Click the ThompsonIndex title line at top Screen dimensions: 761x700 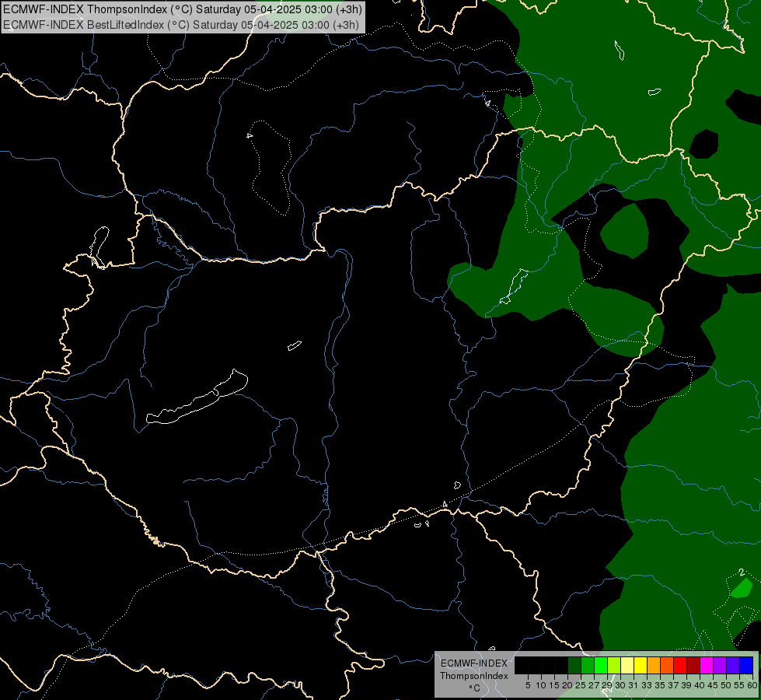(182, 9)
